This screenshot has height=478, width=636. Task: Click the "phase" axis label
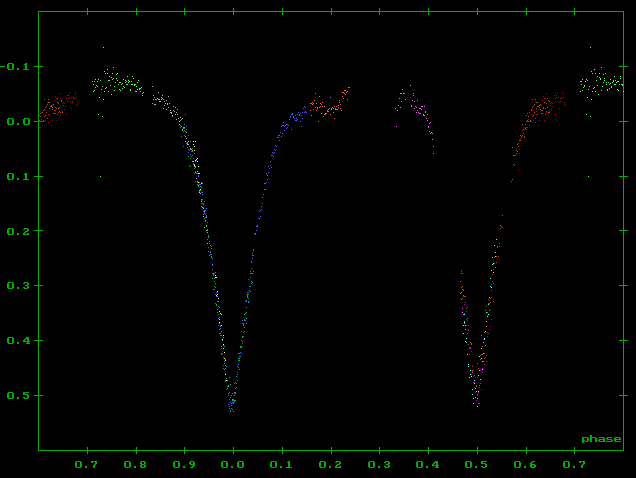601,439
